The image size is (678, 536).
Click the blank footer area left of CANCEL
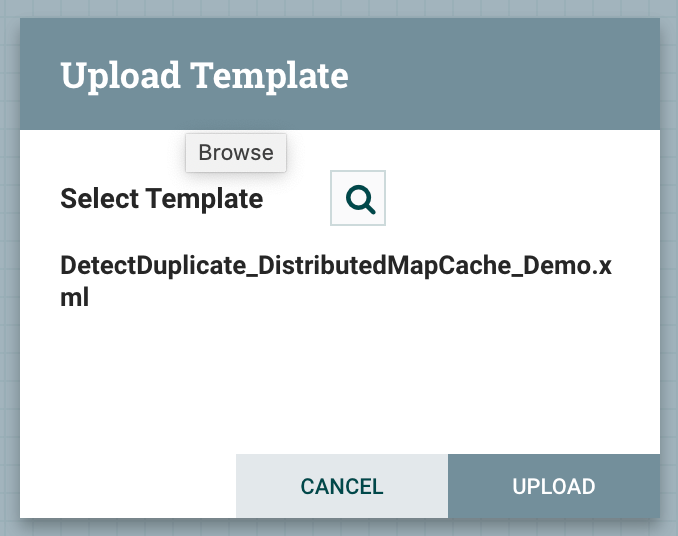[128, 486]
